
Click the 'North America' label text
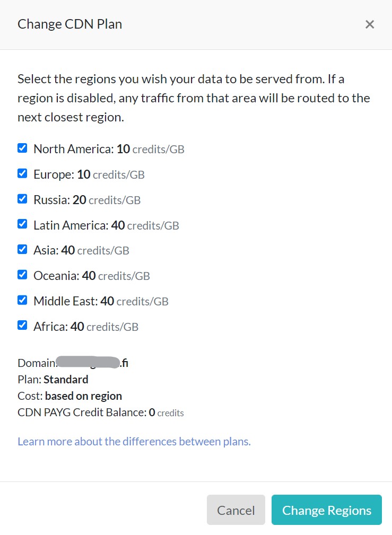[73, 149]
